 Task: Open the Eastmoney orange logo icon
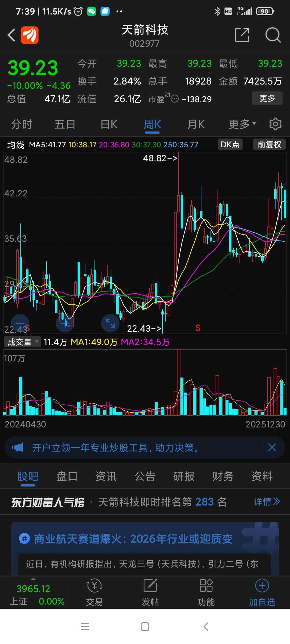(x=30, y=35)
